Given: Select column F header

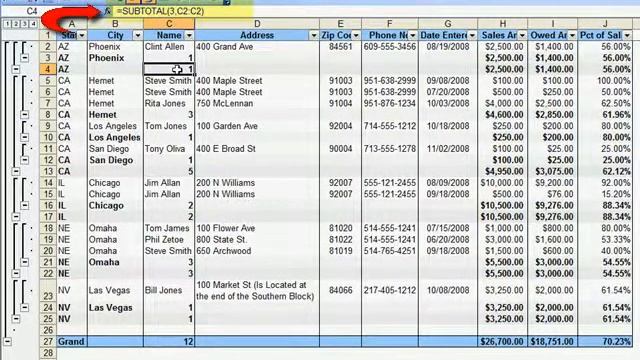Looking at the screenshot, I should [x=390, y=24].
